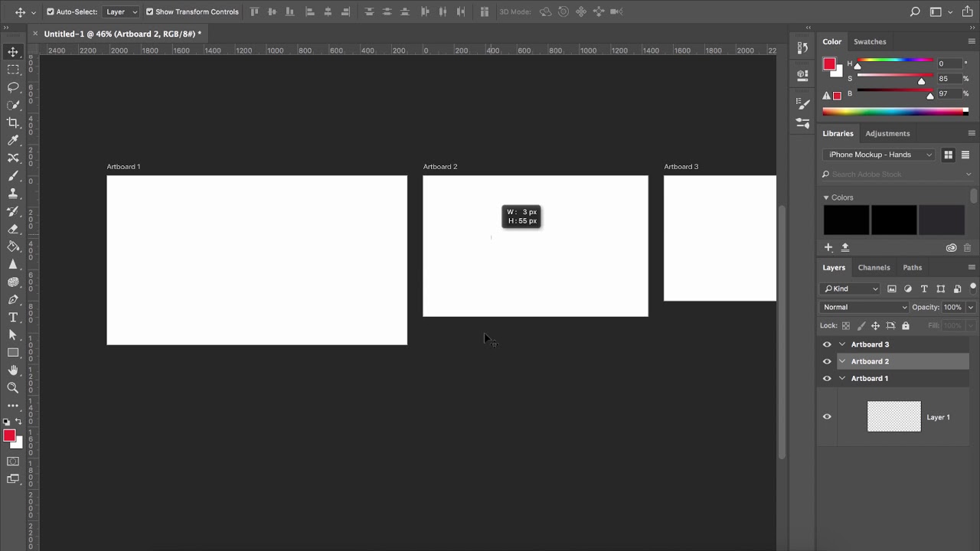Open the layer Kind filter dropdown
This screenshot has height=551, width=980.
pos(851,289)
